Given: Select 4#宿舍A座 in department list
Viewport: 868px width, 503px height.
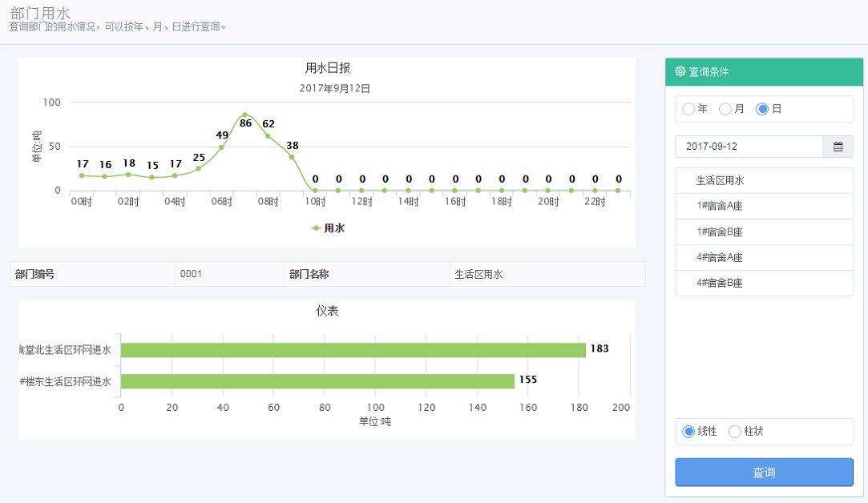Looking at the screenshot, I should coord(720,258).
